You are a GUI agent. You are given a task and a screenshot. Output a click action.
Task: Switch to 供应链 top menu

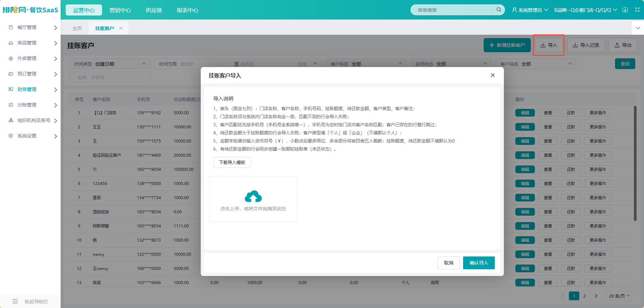[x=154, y=10]
